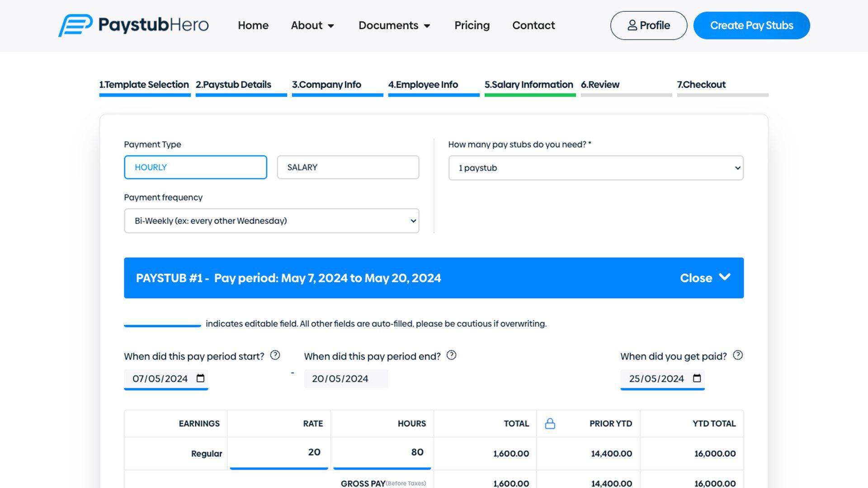The image size is (868, 488).
Task: Click the help icon next to 'When did you get paid?'
Action: pyautogui.click(x=738, y=355)
